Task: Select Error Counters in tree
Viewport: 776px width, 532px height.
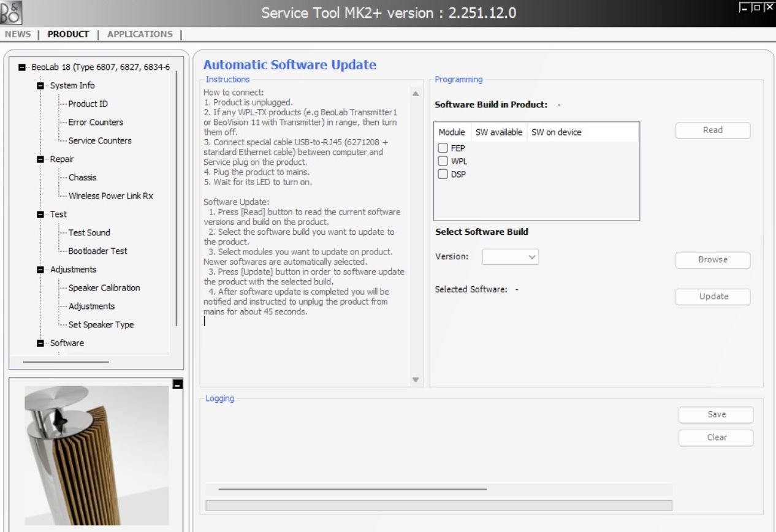Action: coord(96,123)
